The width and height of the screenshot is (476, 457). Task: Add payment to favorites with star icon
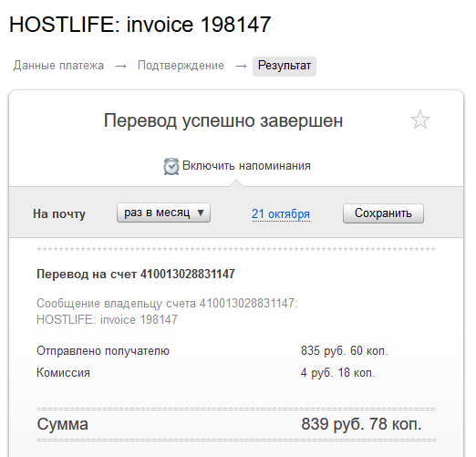coord(420,119)
